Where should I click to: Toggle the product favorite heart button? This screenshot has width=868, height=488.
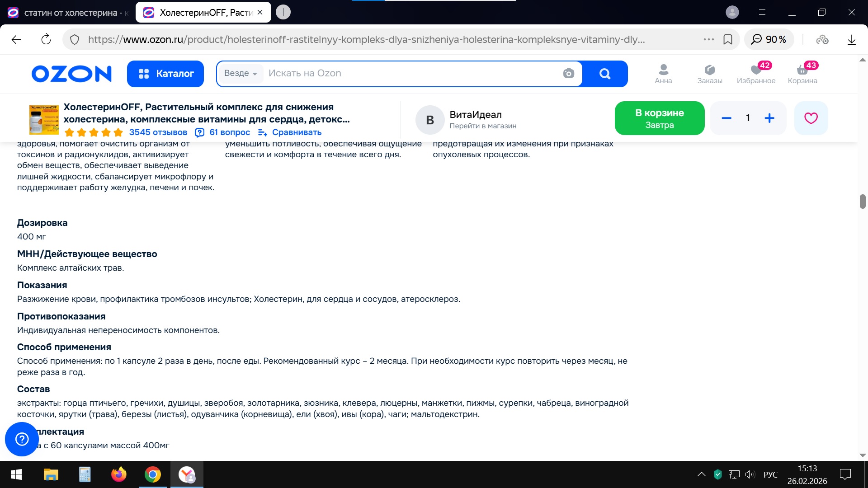pos(811,118)
